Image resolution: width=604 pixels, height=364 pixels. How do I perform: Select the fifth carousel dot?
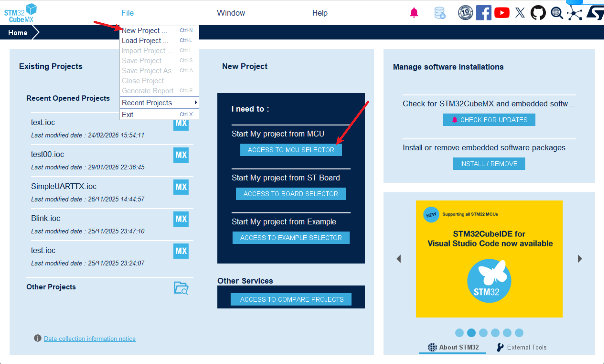[x=507, y=333]
